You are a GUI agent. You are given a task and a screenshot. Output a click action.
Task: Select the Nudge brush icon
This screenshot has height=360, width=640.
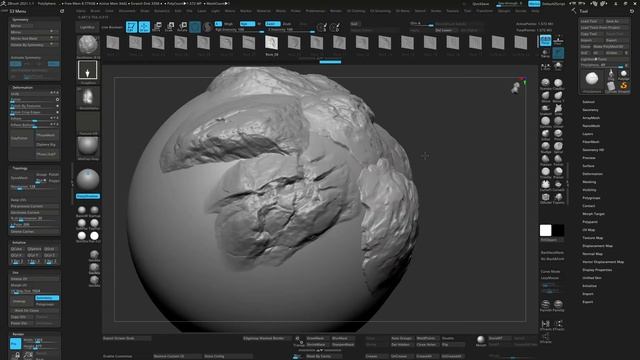(x=545, y=147)
